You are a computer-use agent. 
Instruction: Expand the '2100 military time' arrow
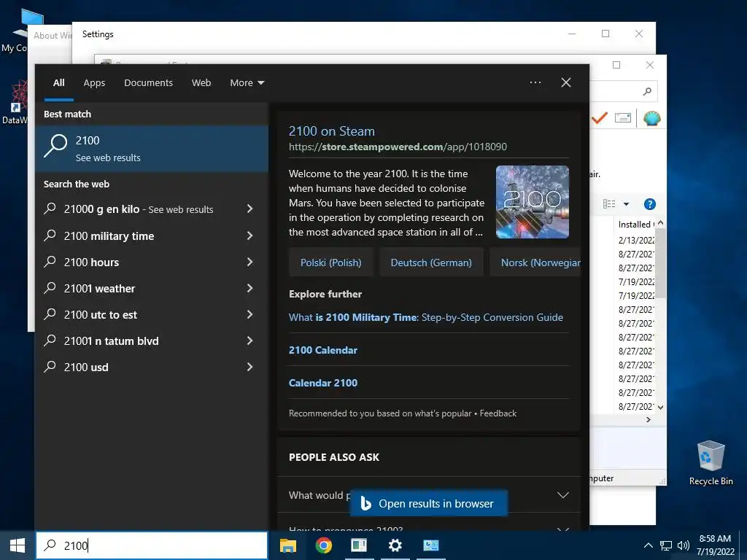coord(249,236)
